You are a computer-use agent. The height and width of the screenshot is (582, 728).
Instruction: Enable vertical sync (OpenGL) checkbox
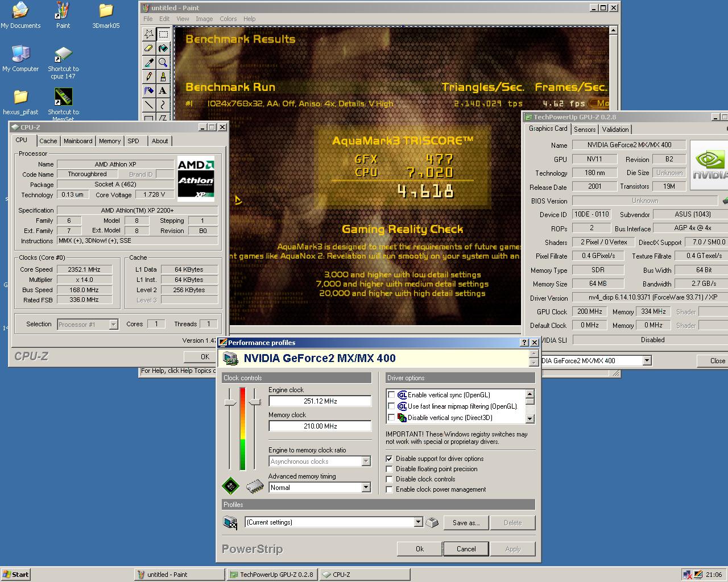[391, 395]
